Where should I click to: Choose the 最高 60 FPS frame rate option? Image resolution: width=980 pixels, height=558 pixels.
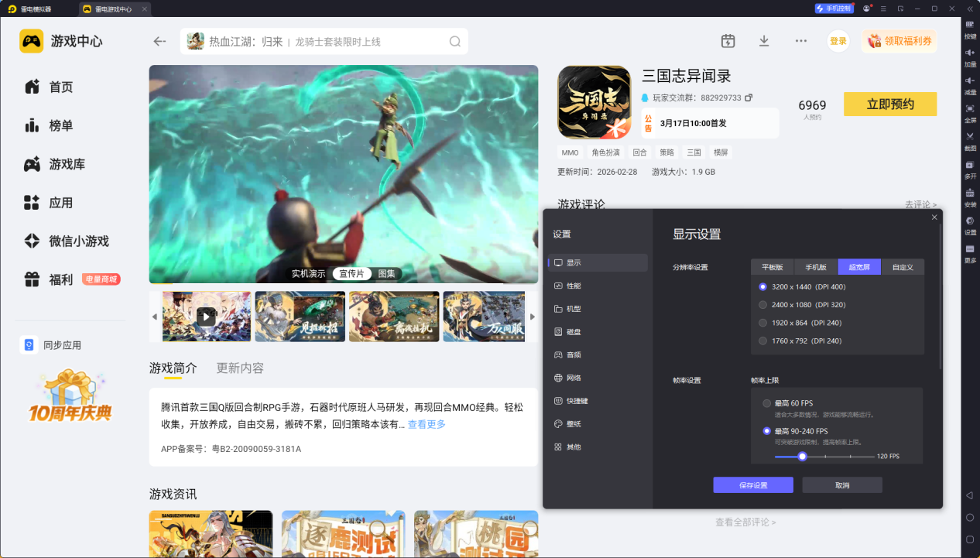(767, 403)
